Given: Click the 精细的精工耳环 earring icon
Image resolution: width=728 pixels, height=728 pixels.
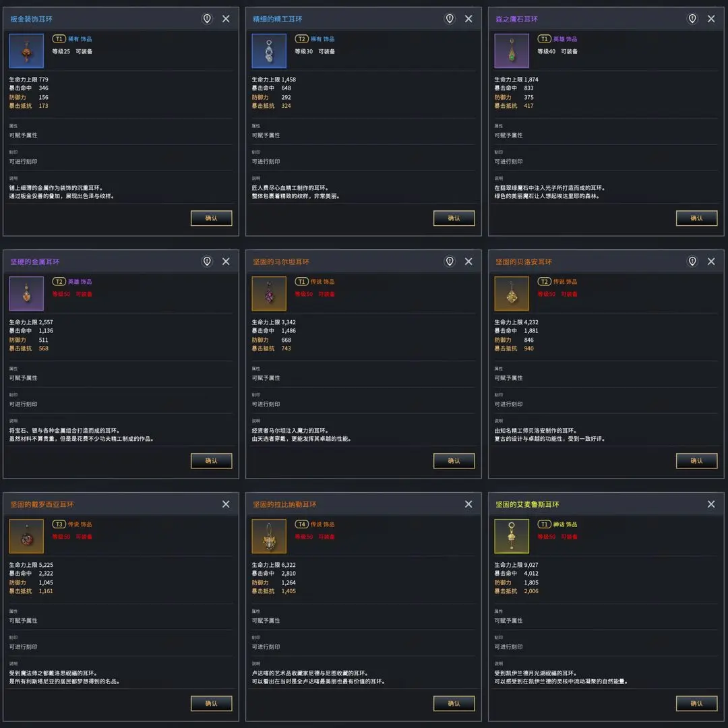Looking at the screenshot, I should click(x=269, y=51).
